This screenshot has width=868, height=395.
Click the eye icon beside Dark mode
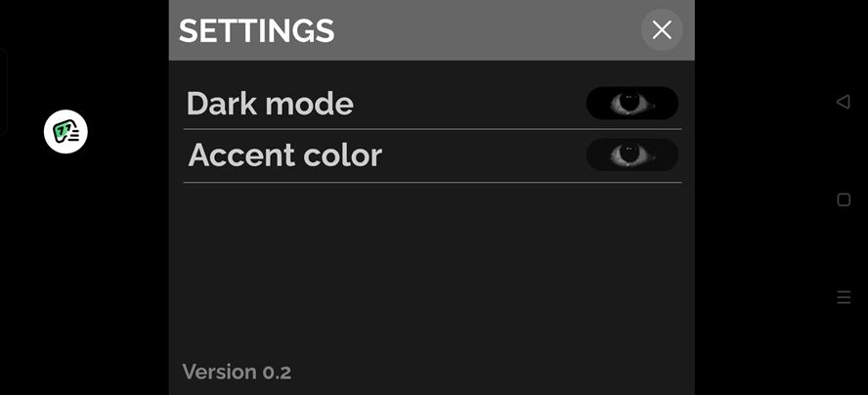(630, 103)
